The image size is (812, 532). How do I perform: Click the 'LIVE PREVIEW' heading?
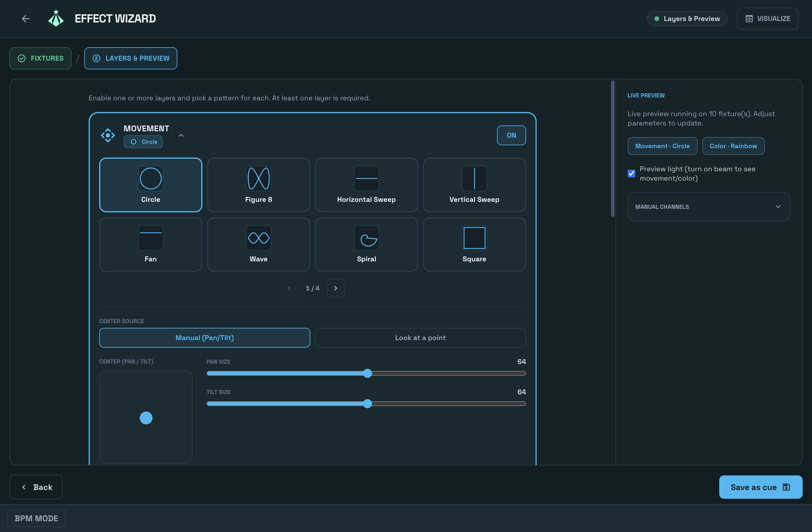(646, 96)
